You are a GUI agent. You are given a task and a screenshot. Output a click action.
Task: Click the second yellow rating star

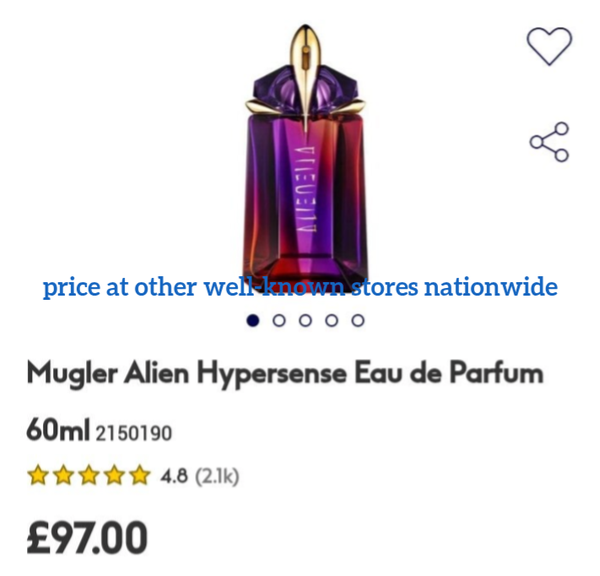coord(64,475)
